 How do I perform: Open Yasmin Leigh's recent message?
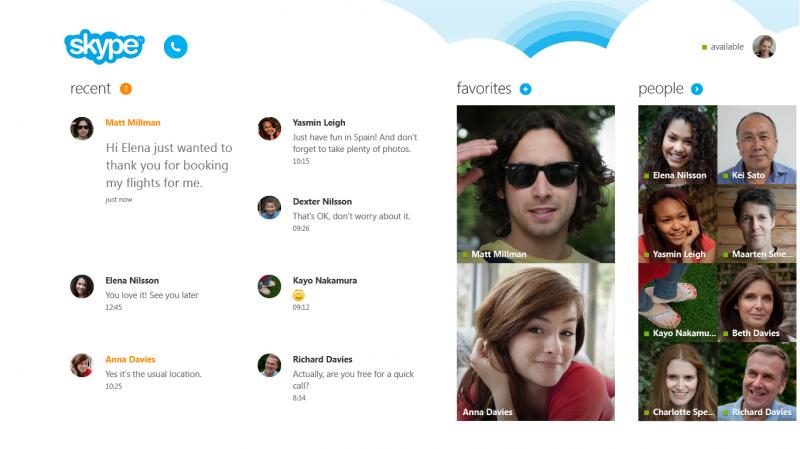pyautogui.click(x=338, y=141)
